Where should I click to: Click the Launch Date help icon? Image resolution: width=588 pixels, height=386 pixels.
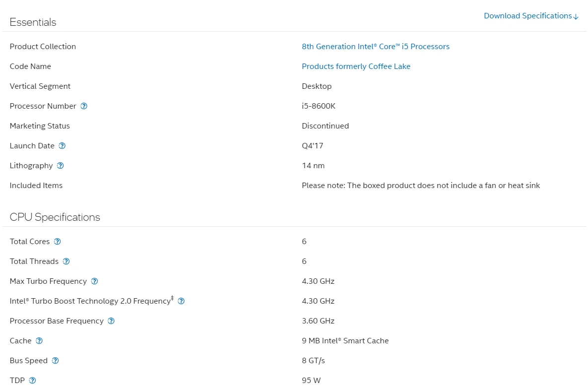coord(62,146)
